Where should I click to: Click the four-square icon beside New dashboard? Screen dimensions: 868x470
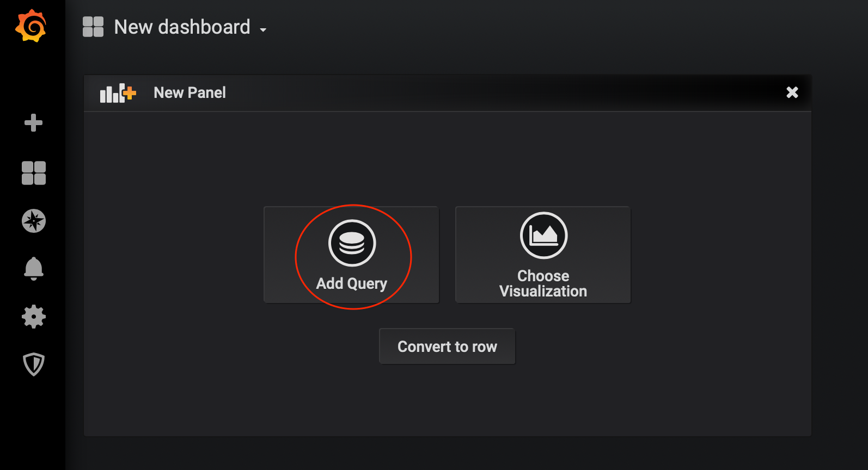(x=93, y=27)
